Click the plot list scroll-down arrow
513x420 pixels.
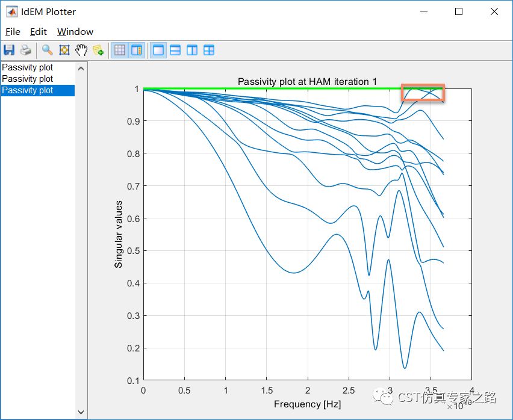81,412
